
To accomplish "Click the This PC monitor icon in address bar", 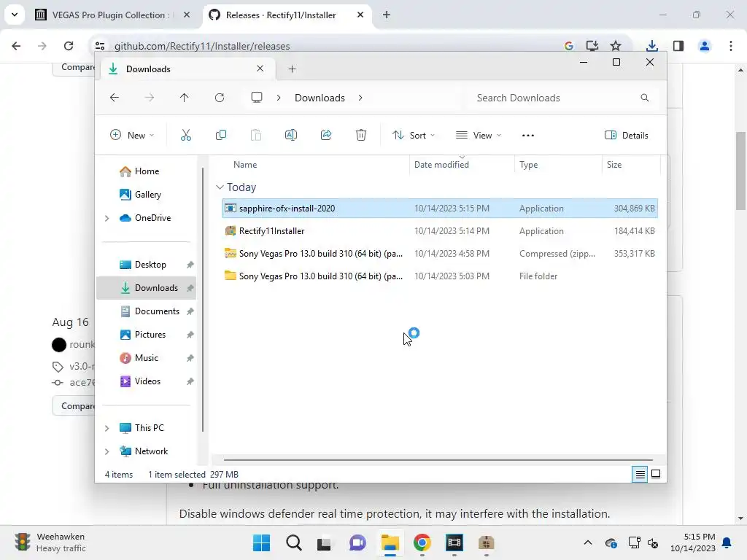I will point(257,98).
